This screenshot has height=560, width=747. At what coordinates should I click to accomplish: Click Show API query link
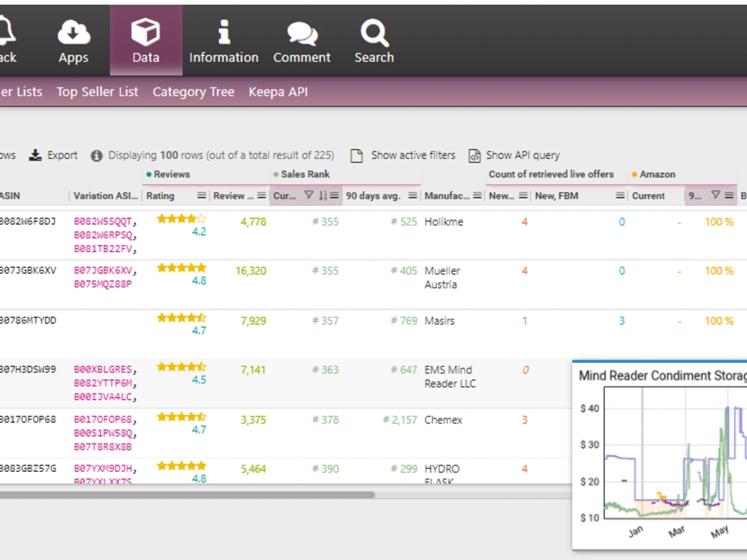pyautogui.click(x=523, y=155)
